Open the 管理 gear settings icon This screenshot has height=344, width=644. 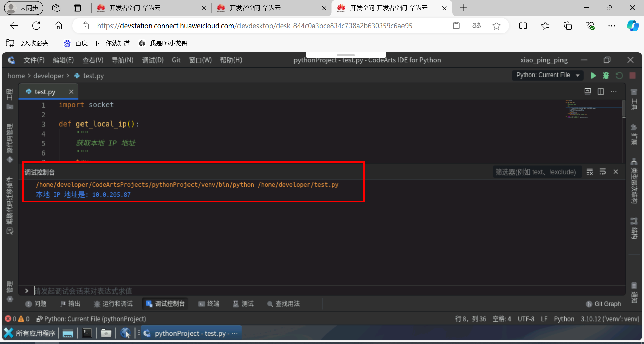(x=9, y=299)
